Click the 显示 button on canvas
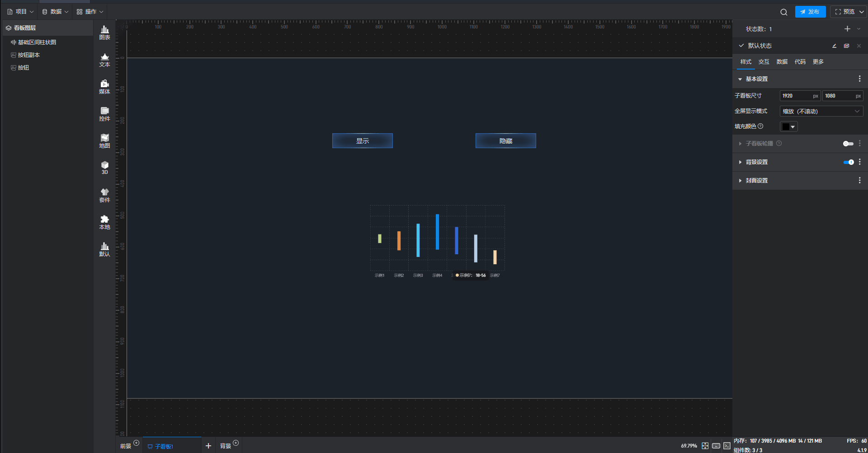 pos(363,141)
